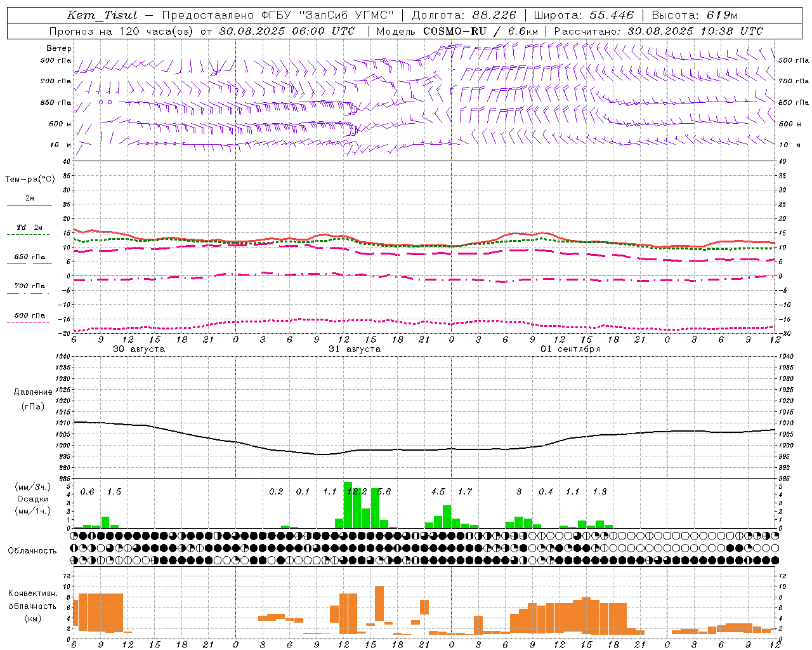Select the Прогноз на 120 часа(ов) header text
This screenshot has height=650, width=812.
click(x=122, y=31)
